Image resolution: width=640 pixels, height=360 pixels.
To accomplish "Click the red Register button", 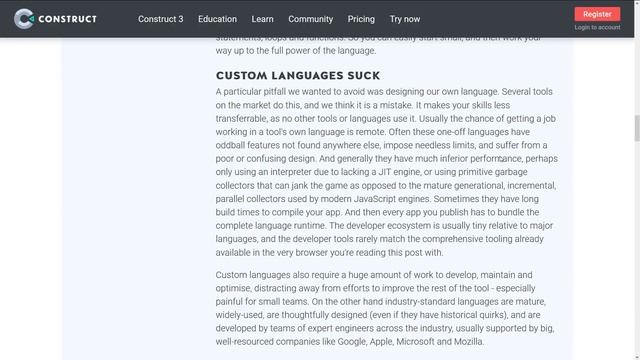I will pos(597,14).
